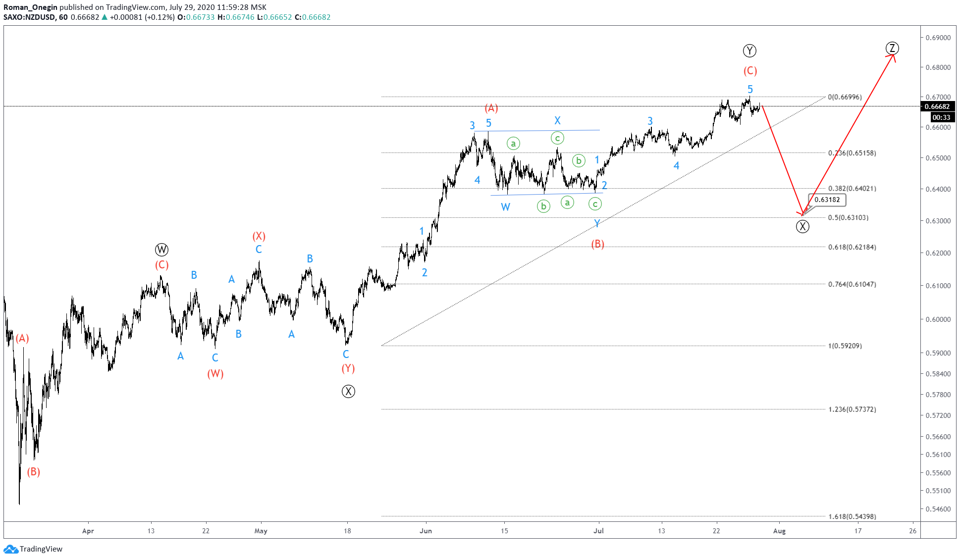Click the circled W wave marker

pos(161,250)
